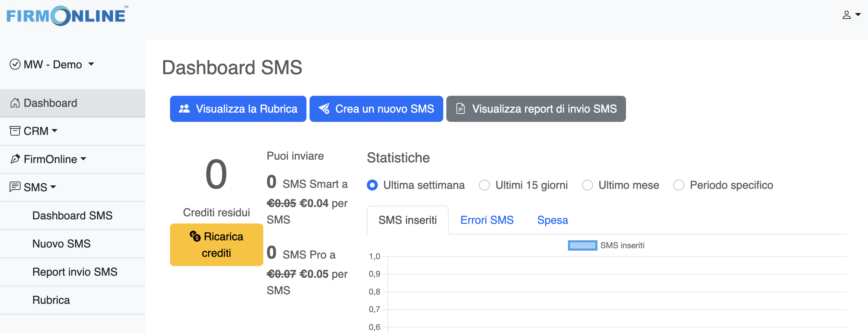Click the chat bubble icon beside SMS
Screen dimensions: 868x333
click(14, 187)
